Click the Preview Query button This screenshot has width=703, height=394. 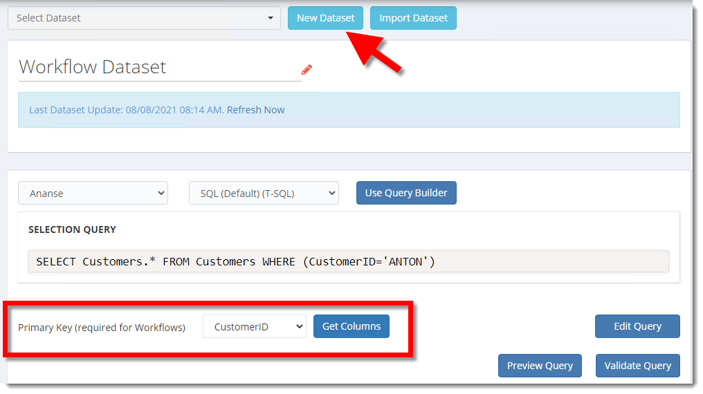540,366
